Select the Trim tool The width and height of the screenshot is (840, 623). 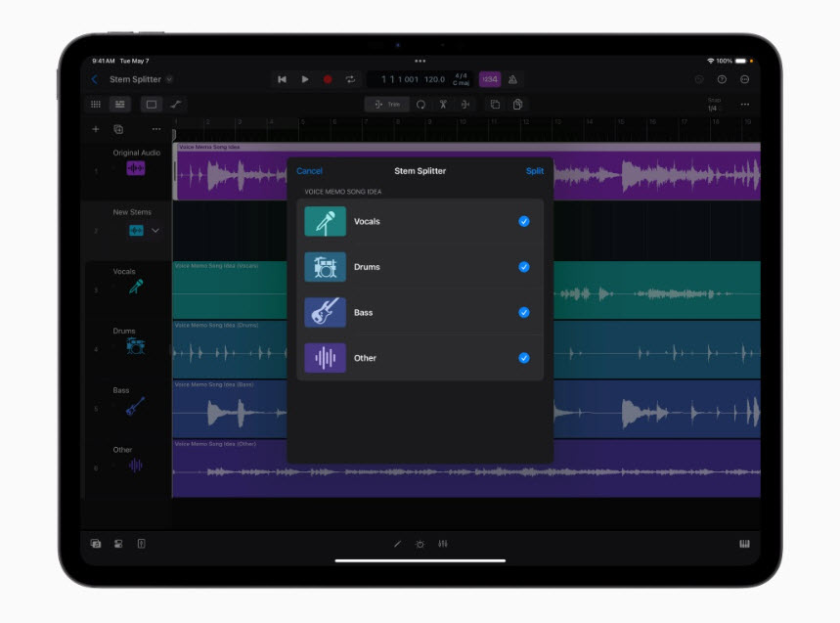pyautogui.click(x=387, y=104)
